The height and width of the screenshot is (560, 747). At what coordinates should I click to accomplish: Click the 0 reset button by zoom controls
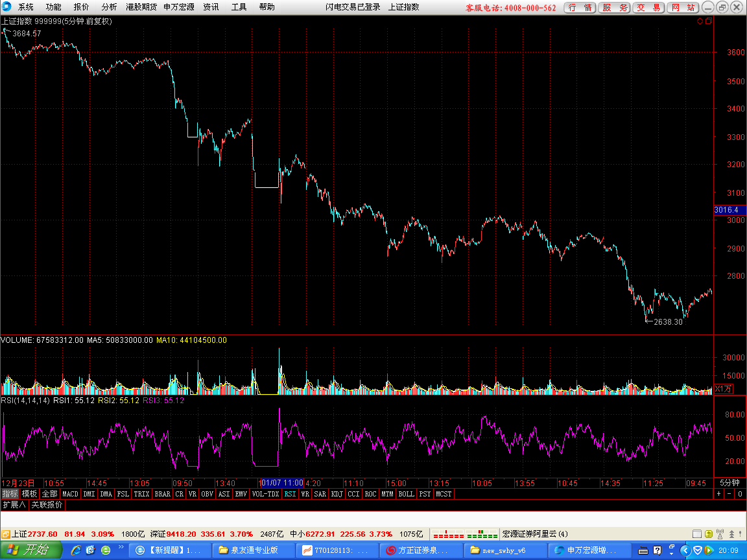click(740, 494)
